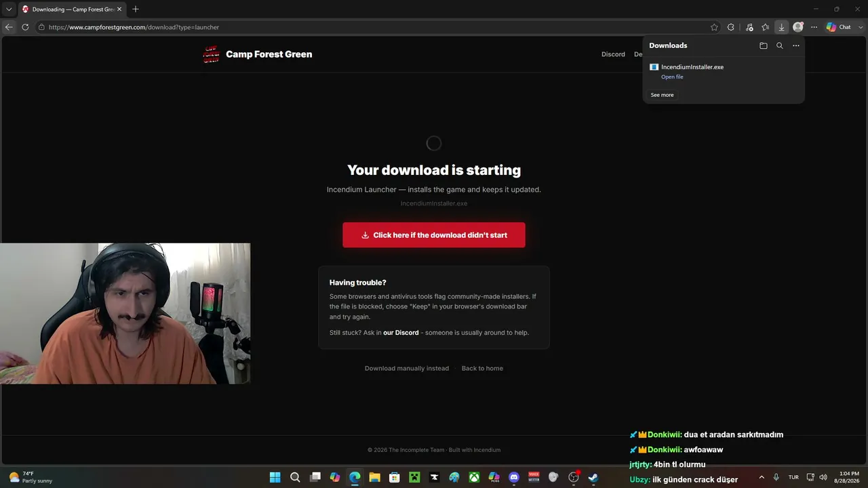The image size is (868, 488).
Task: Open the volume speaker tray icon
Action: (823, 477)
